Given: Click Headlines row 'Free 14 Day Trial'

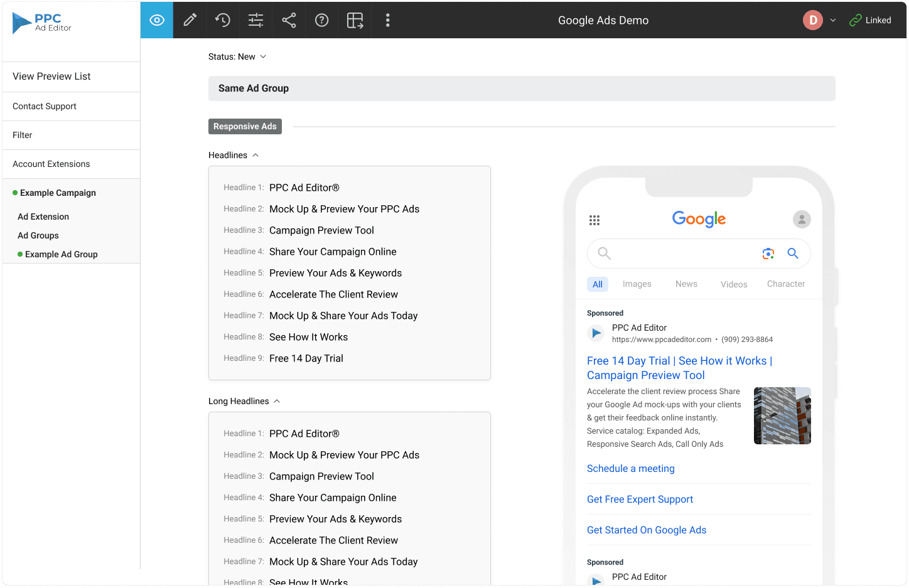Looking at the screenshot, I should point(306,358).
